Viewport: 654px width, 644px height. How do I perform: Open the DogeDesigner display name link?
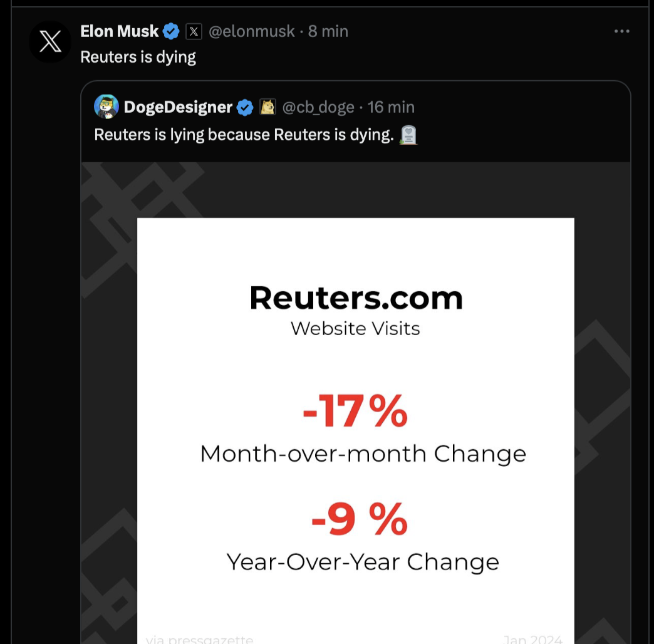coord(178,107)
